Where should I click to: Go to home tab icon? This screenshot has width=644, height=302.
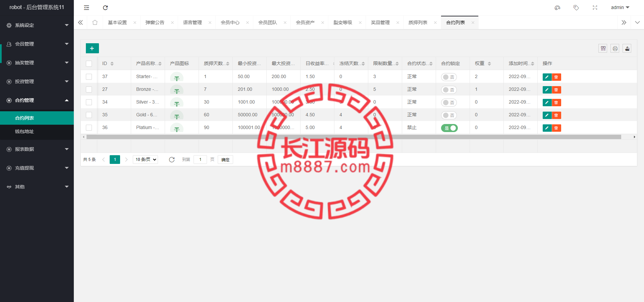point(95,22)
